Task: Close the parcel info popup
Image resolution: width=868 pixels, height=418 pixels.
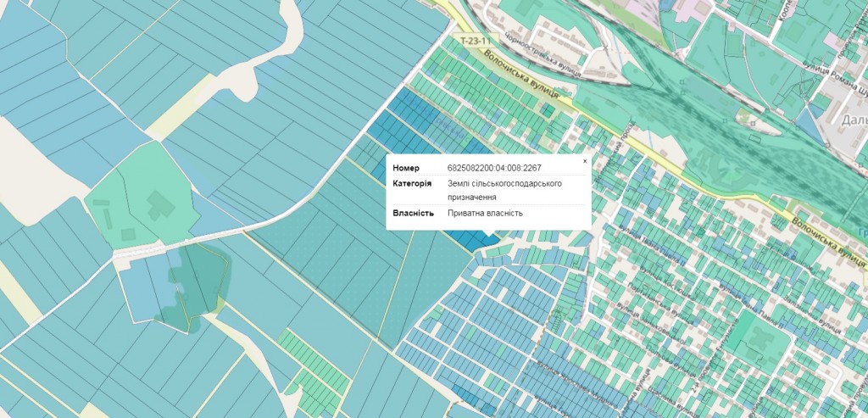Action: [x=584, y=160]
